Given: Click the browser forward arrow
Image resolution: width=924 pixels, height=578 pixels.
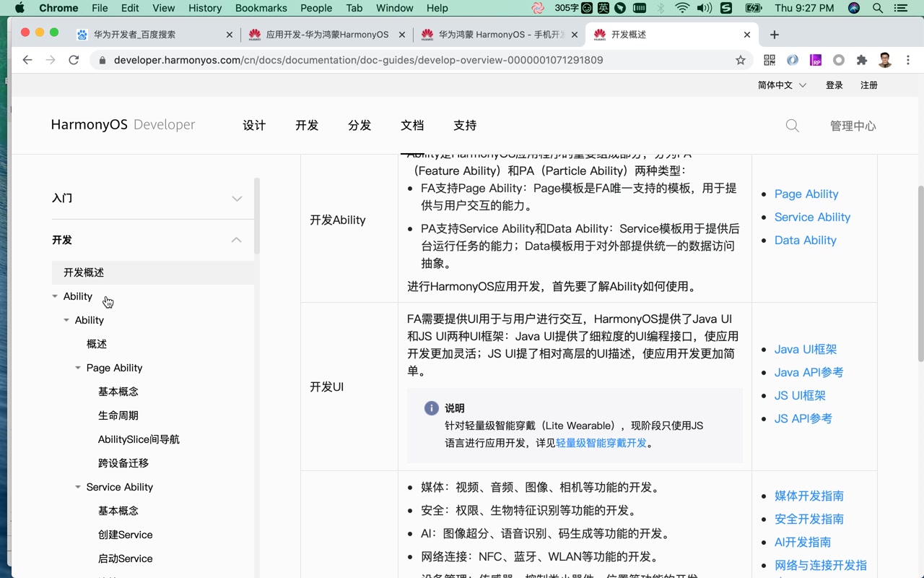Looking at the screenshot, I should [x=51, y=60].
